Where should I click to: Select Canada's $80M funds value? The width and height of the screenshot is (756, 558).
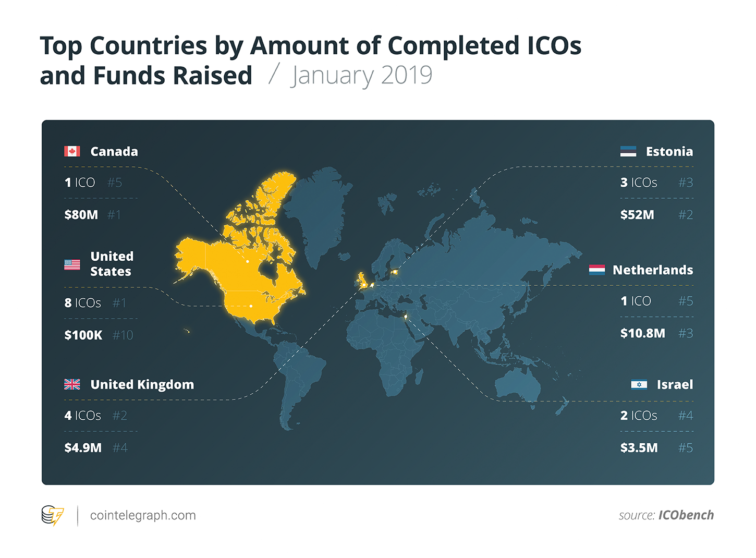point(81,214)
